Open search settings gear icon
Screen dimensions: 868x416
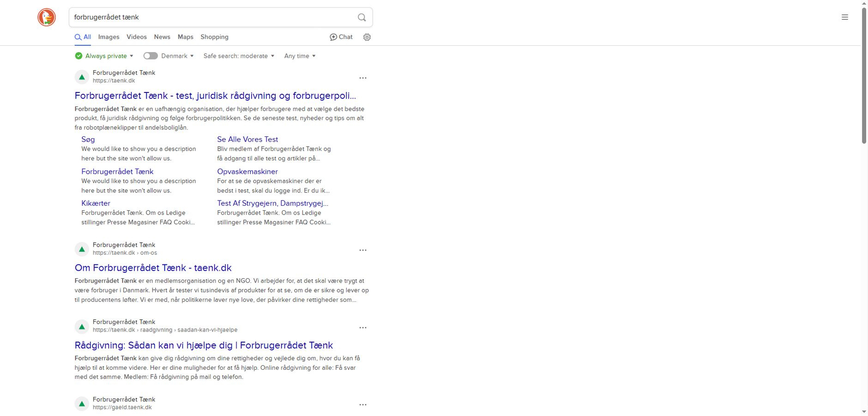click(x=367, y=37)
